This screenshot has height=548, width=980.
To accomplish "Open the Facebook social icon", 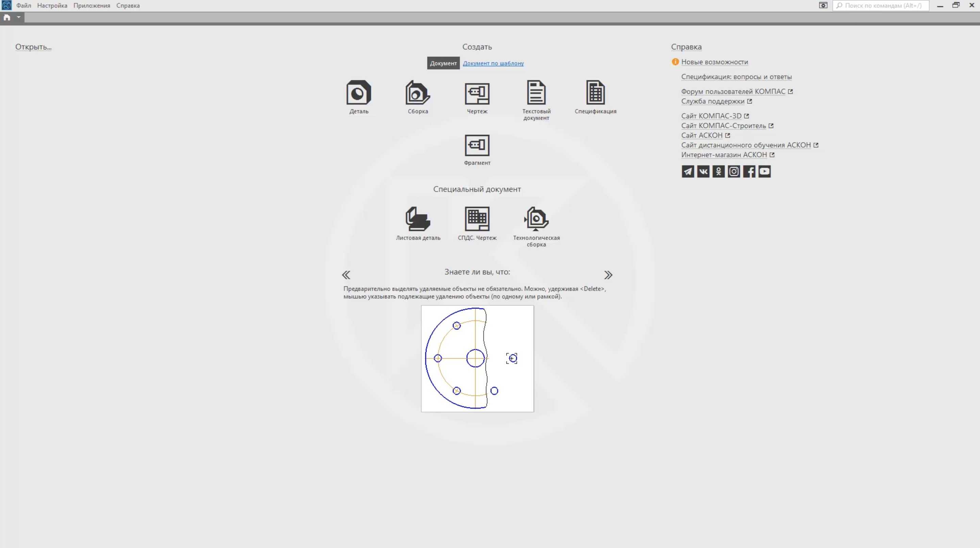I will coord(749,171).
